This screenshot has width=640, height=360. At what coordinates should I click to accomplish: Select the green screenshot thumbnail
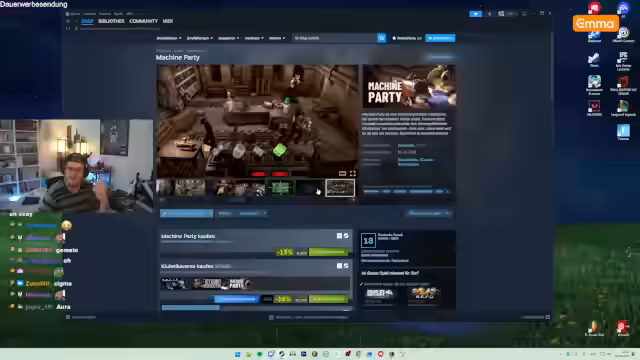(x=281, y=188)
